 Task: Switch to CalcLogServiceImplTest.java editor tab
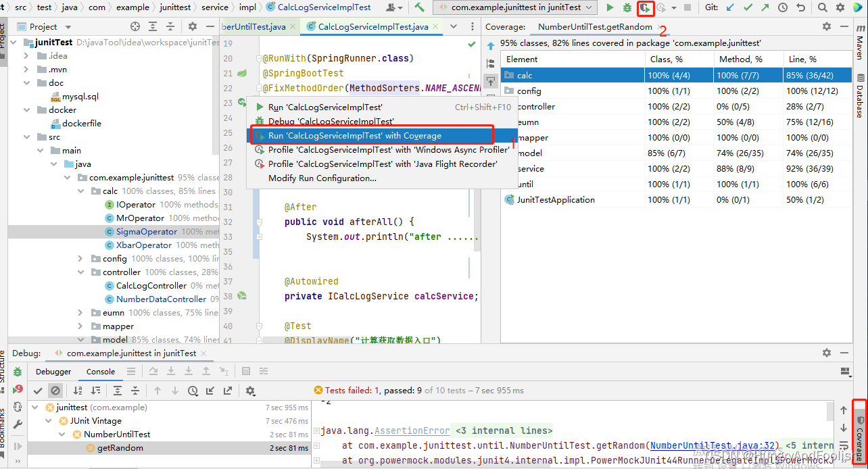pos(373,27)
